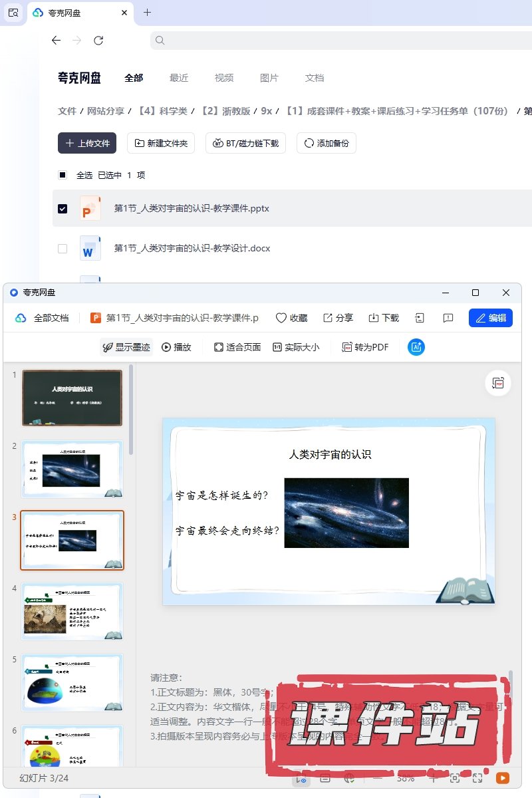Click the blue 编辑 button
This screenshot has height=798, width=532.
click(490, 318)
